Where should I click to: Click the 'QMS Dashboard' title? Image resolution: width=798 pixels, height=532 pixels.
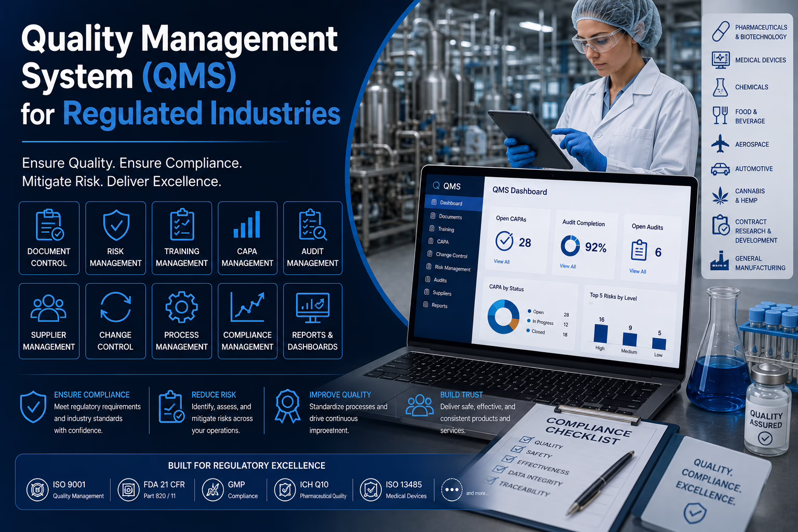(520, 191)
